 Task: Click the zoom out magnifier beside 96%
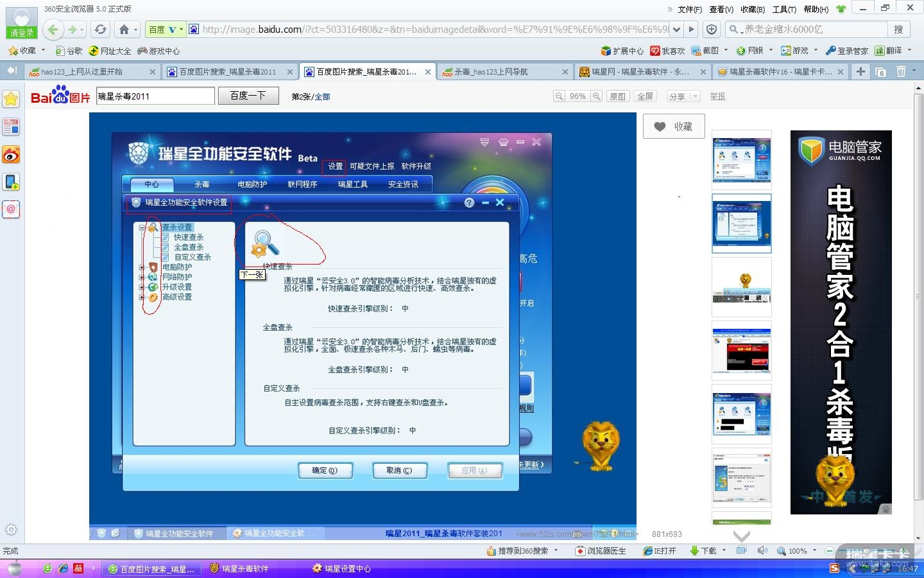[560, 96]
